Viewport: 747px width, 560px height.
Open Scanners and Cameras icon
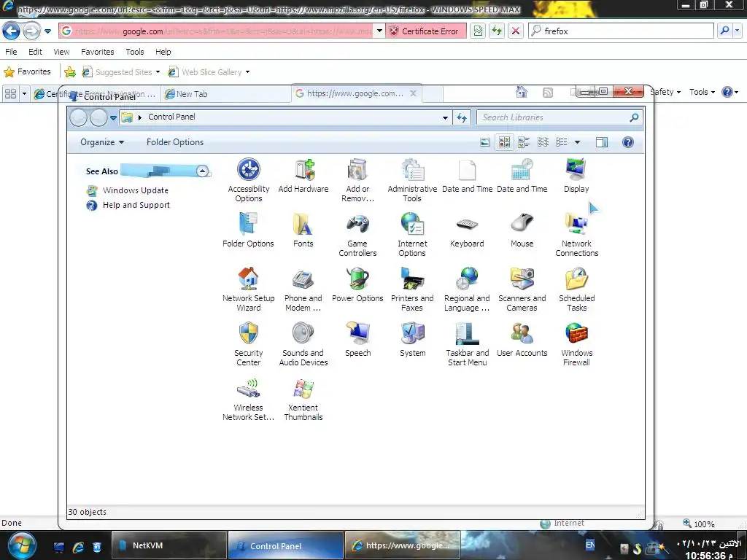tap(522, 289)
